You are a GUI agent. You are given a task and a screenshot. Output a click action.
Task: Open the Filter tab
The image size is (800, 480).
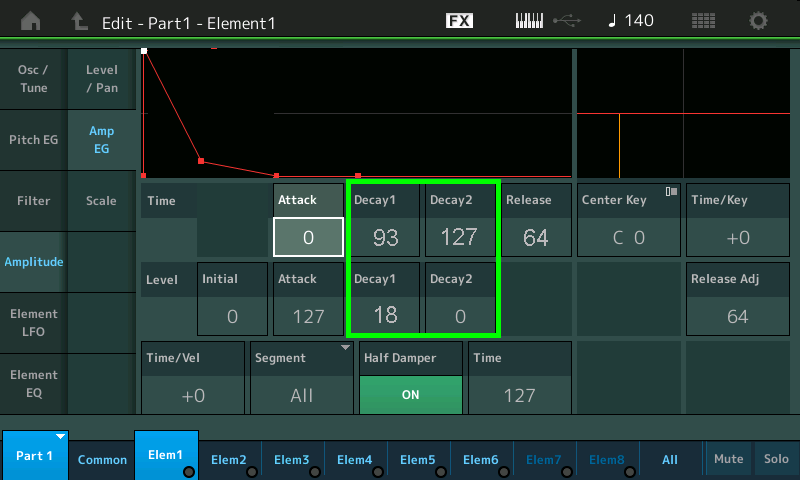[34, 201]
